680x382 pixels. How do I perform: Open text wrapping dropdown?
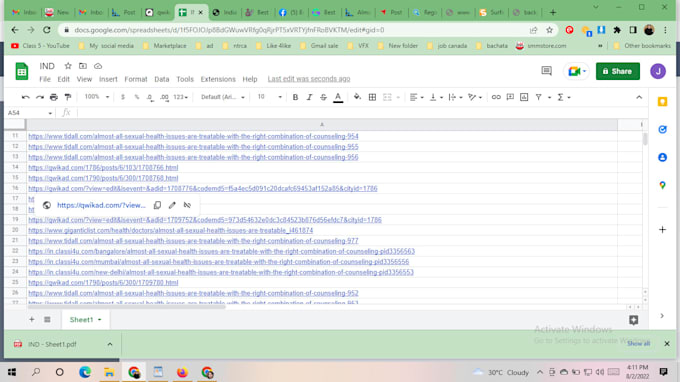click(x=455, y=97)
